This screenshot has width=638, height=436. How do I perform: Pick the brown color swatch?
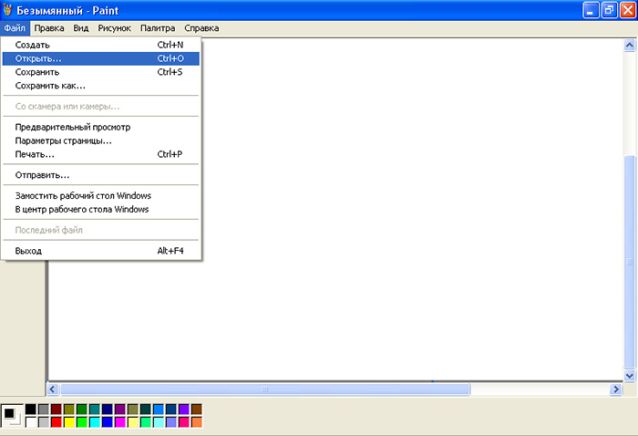pos(196,409)
